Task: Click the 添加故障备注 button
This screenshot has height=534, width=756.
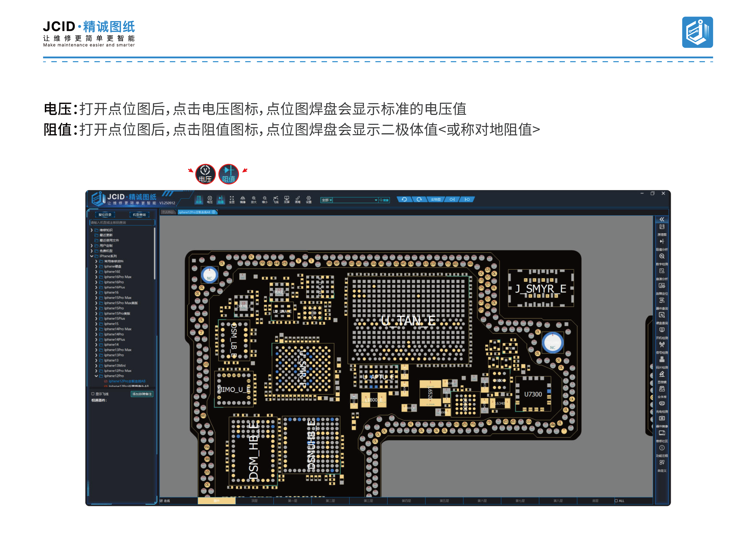Action: [142, 394]
